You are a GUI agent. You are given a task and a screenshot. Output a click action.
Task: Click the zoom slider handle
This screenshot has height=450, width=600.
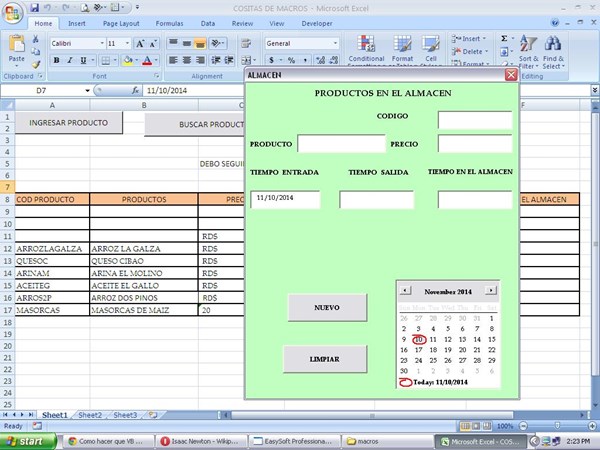click(557, 426)
